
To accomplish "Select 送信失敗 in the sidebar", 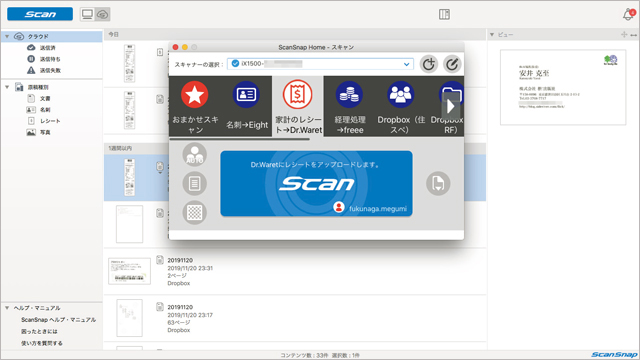I will point(51,70).
